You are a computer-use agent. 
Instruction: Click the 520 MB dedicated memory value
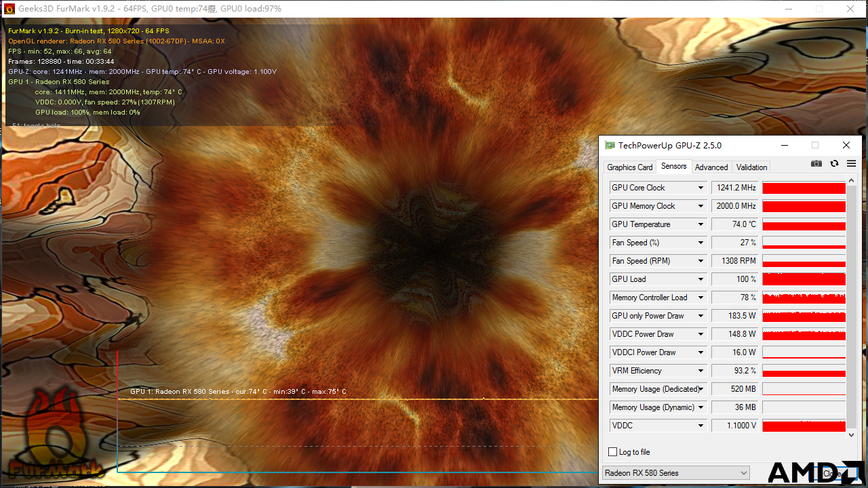pos(734,389)
